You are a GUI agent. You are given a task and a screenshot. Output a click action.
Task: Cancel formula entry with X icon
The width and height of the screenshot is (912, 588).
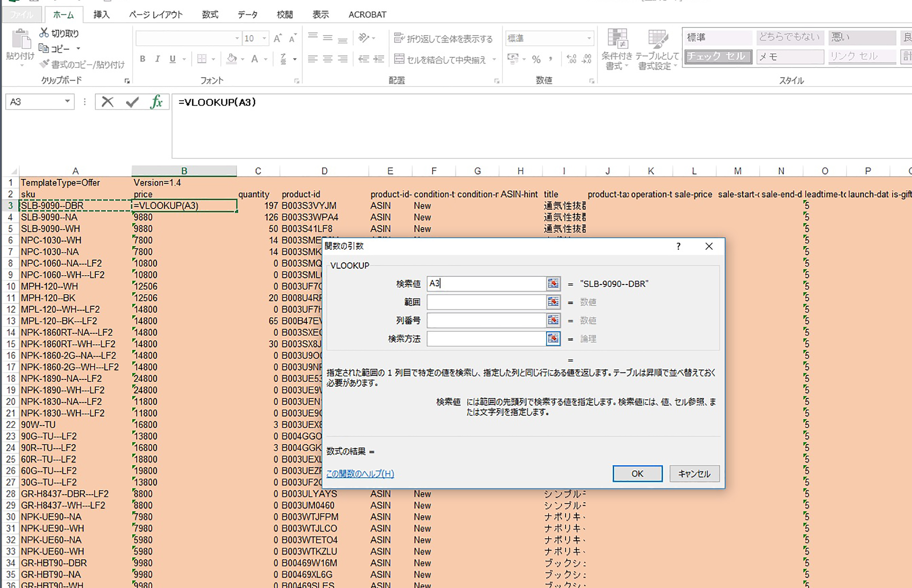point(108,102)
